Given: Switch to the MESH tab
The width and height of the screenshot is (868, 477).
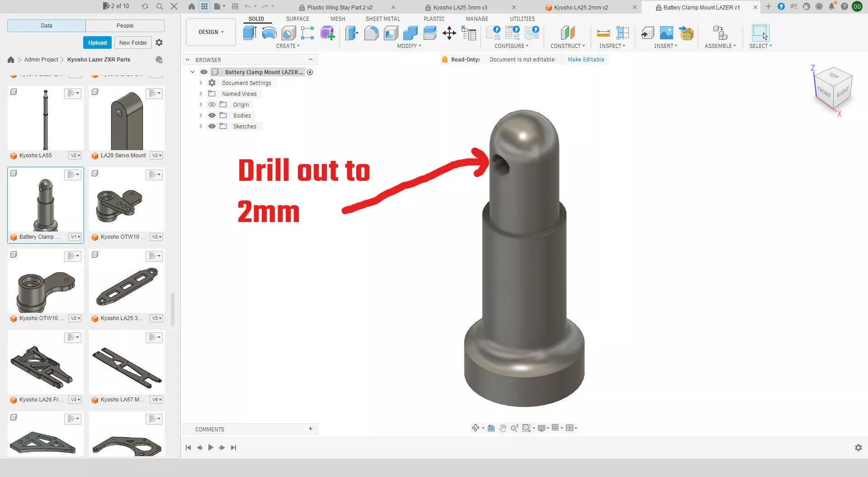Looking at the screenshot, I should (338, 19).
